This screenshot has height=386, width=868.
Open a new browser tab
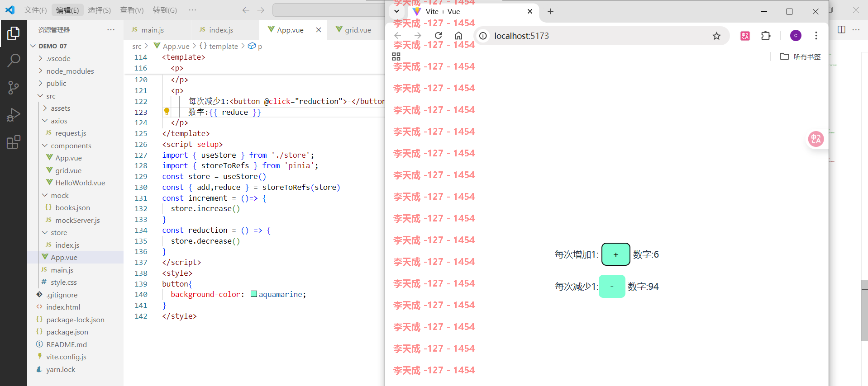(x=550, y=11)
